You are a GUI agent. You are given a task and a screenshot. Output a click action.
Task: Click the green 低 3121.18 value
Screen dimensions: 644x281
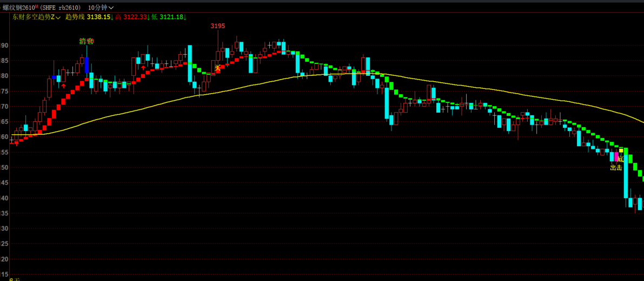168,17
